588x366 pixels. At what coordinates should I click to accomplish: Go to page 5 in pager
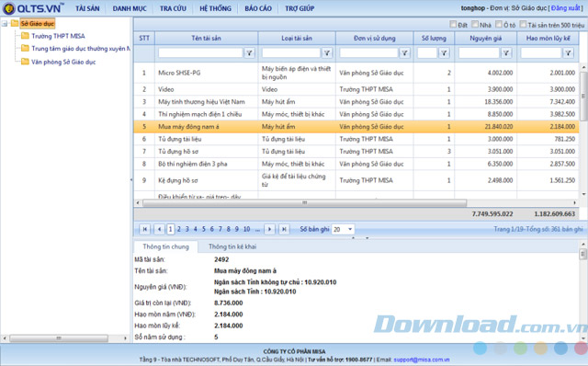204,229
